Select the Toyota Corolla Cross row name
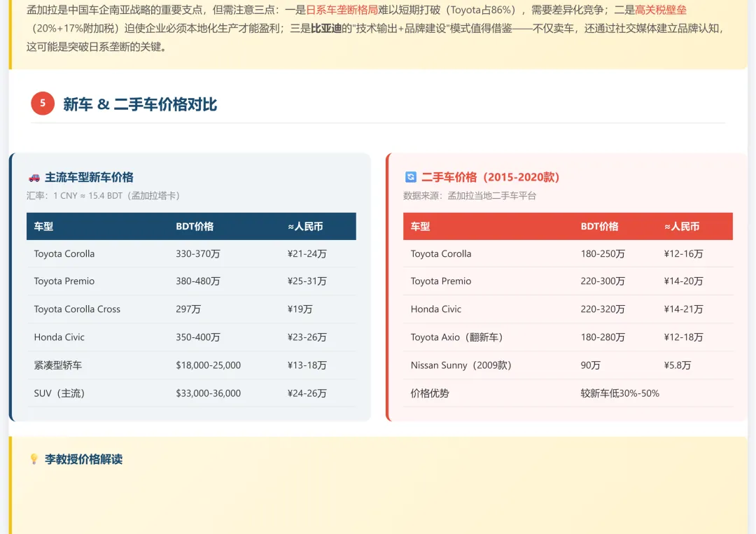Viewport: 756px width, 534px height. pos(77,309)
